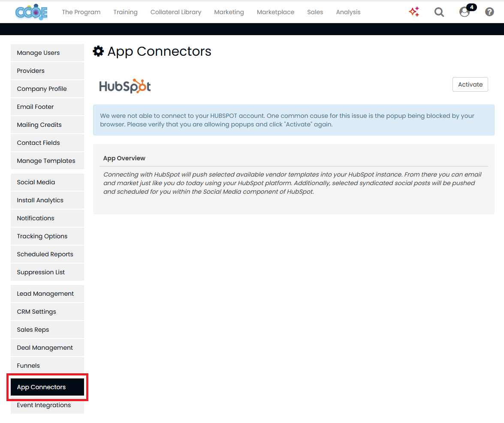The height and width of the screenshot is (423, 504).
Task: Click the help question mark icon
Action: 489,12
